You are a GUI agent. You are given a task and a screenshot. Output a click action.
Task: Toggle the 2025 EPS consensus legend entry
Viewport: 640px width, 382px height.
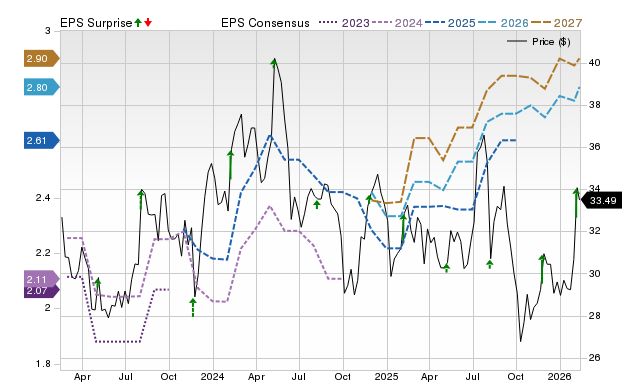(450, 23)
